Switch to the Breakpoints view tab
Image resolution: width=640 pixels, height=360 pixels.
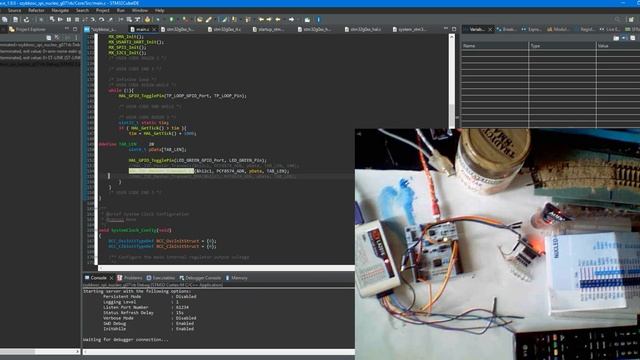507,29
